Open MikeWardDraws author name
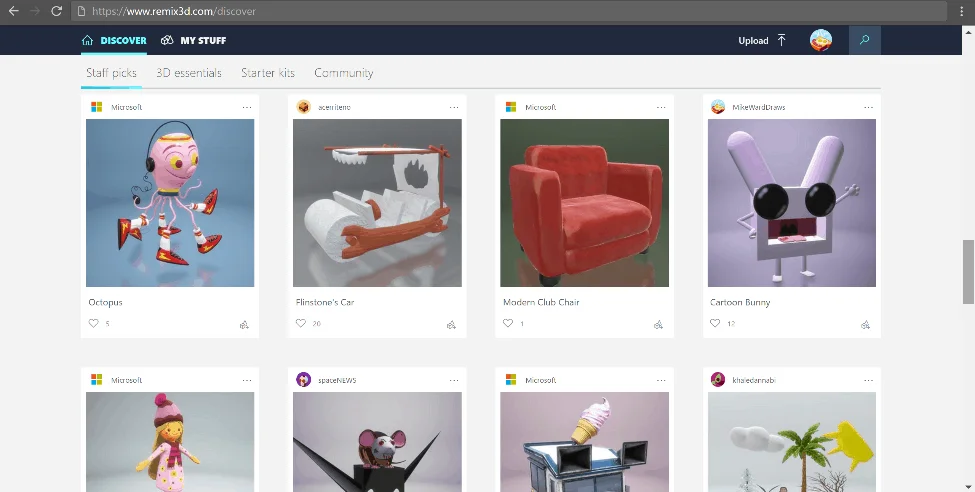Screen dimensions: 975x492 point(759,108)
